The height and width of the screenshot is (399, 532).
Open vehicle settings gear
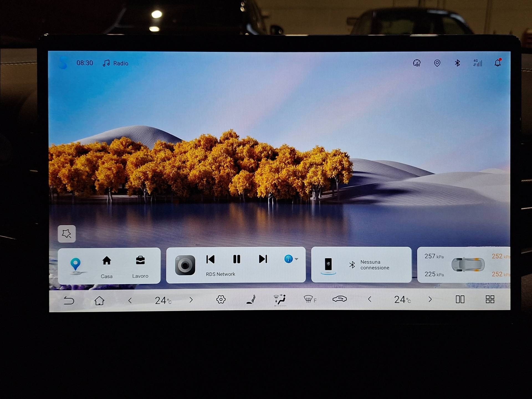221,300
